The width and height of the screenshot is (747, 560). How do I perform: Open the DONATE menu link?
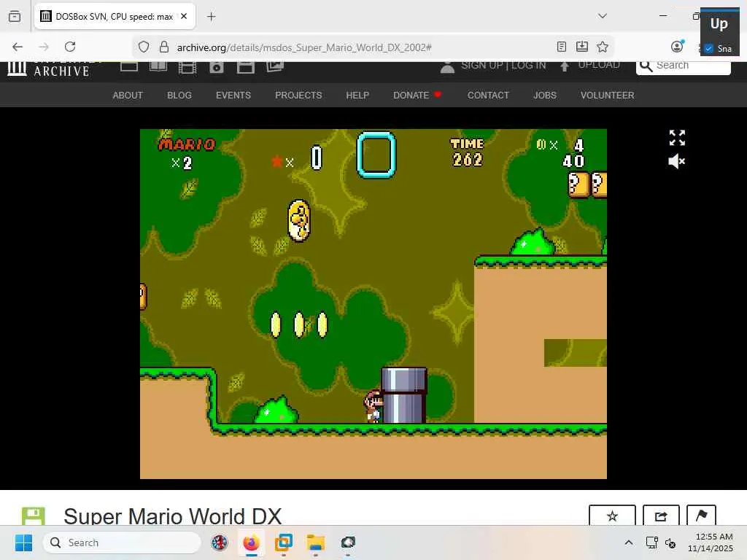click(411, 96)
